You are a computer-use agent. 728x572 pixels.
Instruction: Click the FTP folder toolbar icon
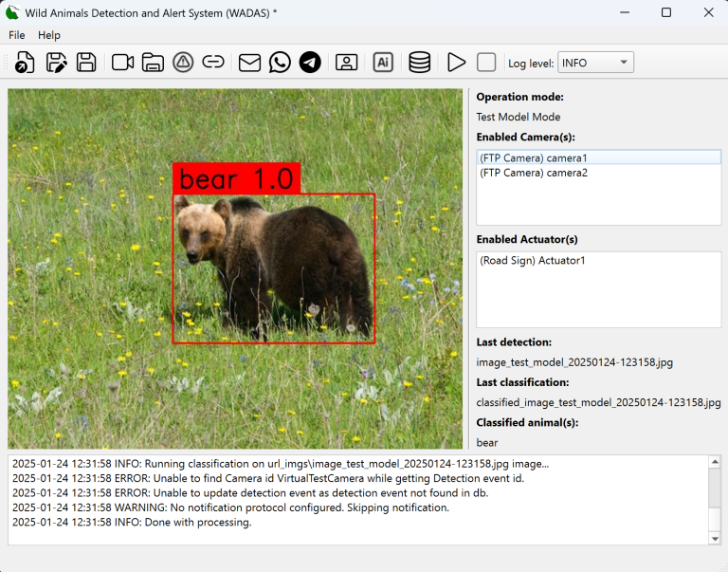tap(153, 63)
